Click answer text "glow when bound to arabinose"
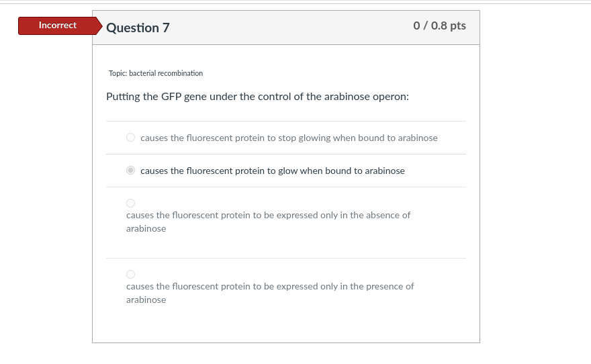The image size is (591, 364). 272,171
